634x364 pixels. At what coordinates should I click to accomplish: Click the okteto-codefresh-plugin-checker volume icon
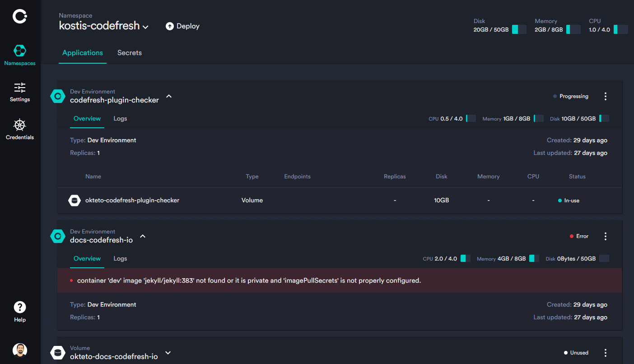[x=75, y=200]
